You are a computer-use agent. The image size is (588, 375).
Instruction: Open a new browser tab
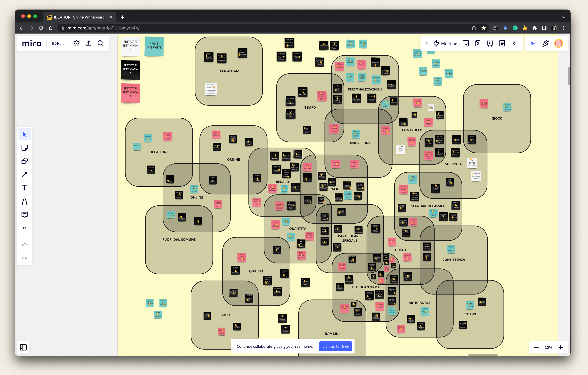tap(123, 17)
